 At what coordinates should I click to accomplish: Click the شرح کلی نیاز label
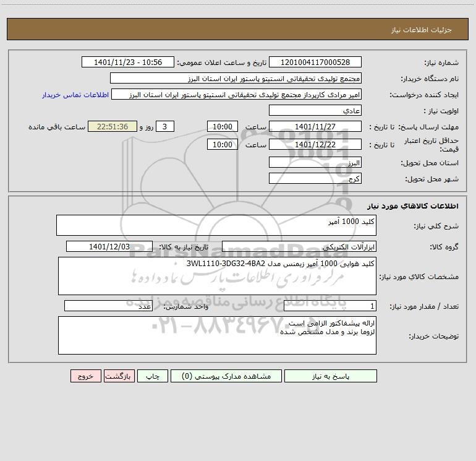point(436,226)
